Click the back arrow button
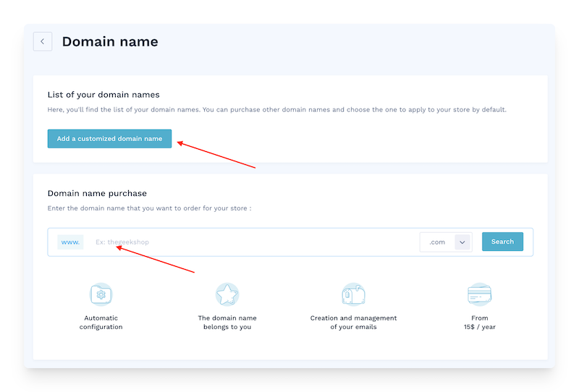 tap(43, 41)
